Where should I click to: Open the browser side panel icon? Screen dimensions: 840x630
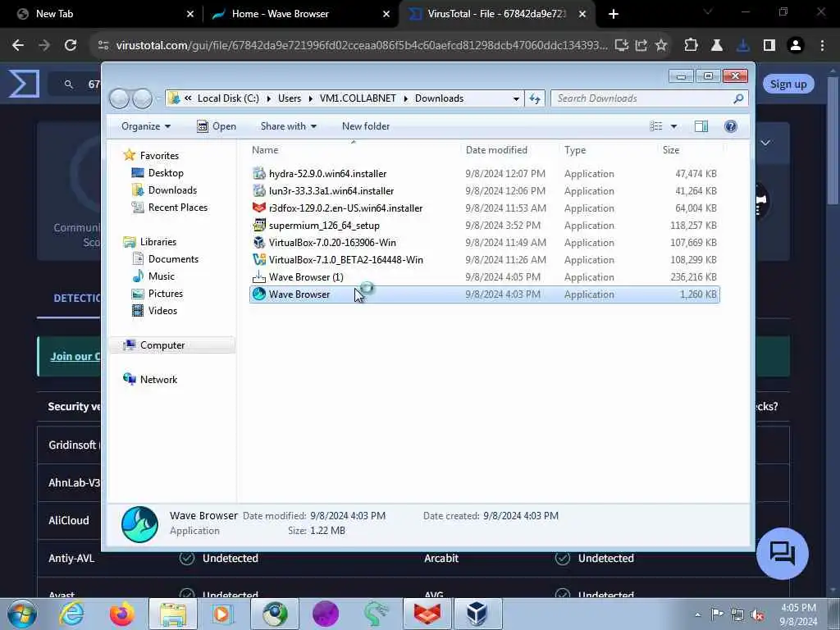(769, 45)
